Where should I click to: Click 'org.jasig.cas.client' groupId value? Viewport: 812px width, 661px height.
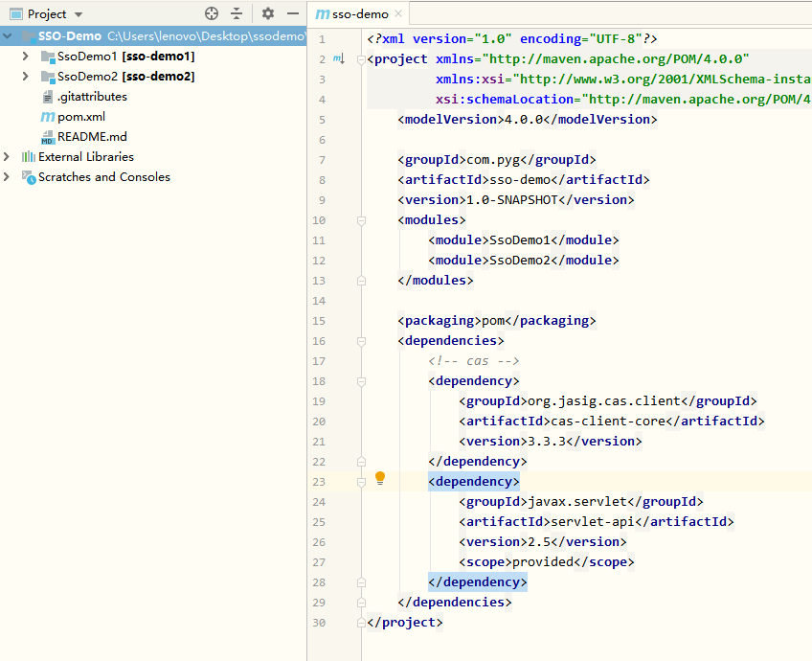[604, 401]
